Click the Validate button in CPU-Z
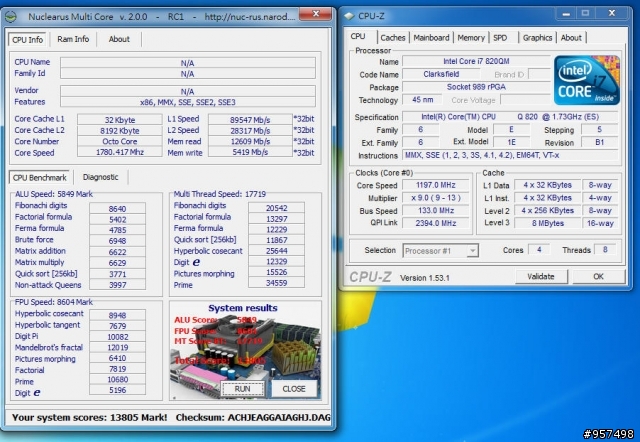This screenshot has width=640, height=442. pyautogui.click(x=541, y=276)
